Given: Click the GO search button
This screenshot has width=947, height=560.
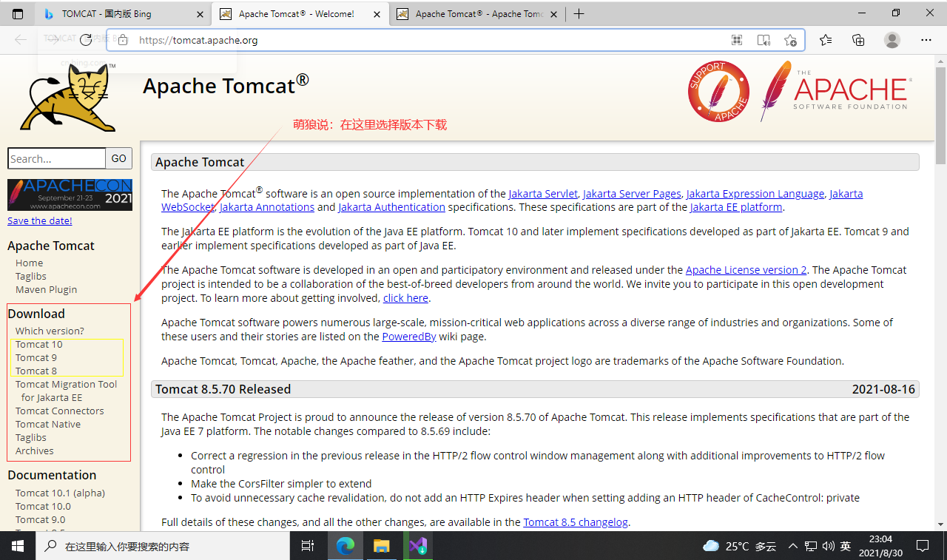Looking at the screenshot, I should 119,158.
